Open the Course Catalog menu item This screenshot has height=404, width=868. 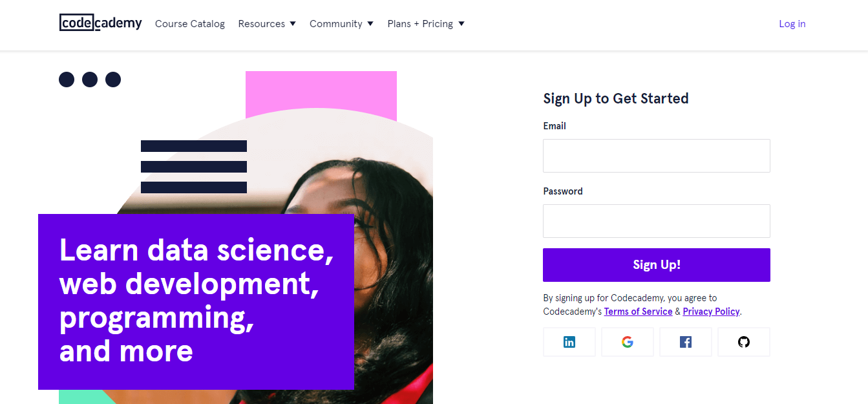click(x=189, y=23)
